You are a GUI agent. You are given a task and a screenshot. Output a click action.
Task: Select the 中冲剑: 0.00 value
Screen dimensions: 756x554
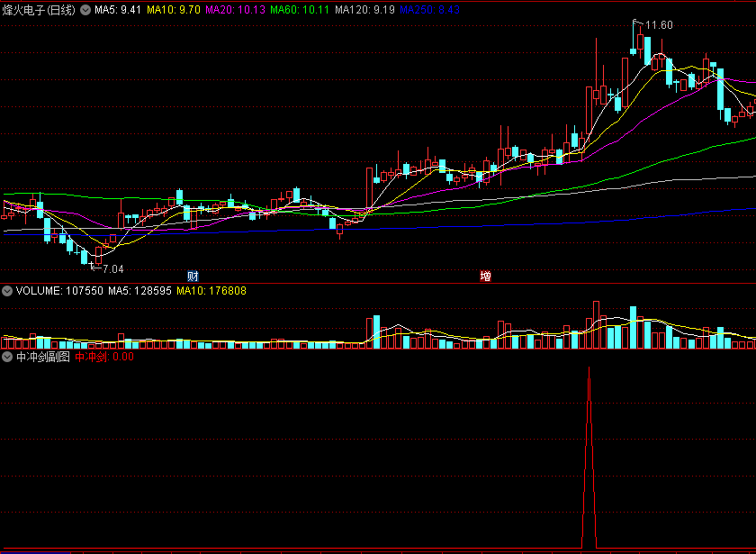coord(104,357)
